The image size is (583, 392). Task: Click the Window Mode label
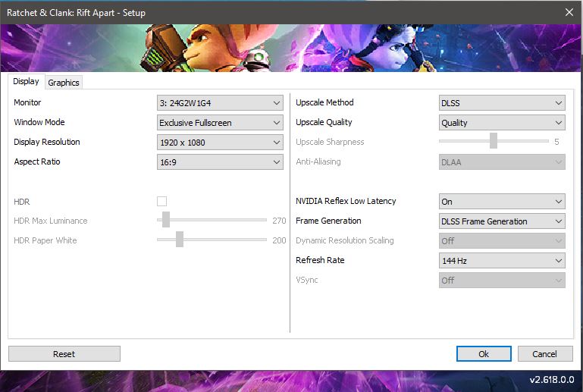click(39, 122)
